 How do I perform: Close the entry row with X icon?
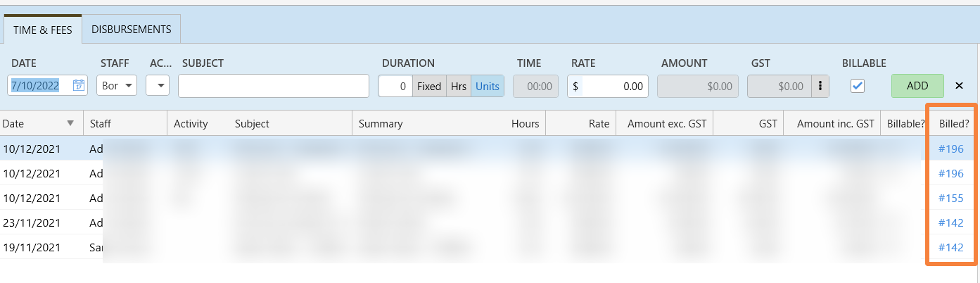tap(959, 86)
